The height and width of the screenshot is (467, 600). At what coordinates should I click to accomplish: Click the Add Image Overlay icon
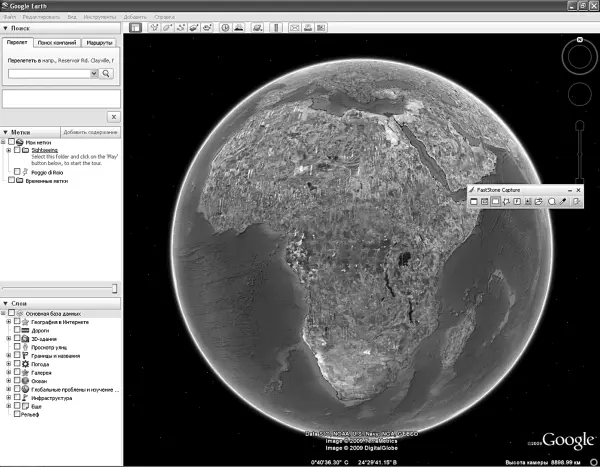pyautogui.click(x=194, y=28)
